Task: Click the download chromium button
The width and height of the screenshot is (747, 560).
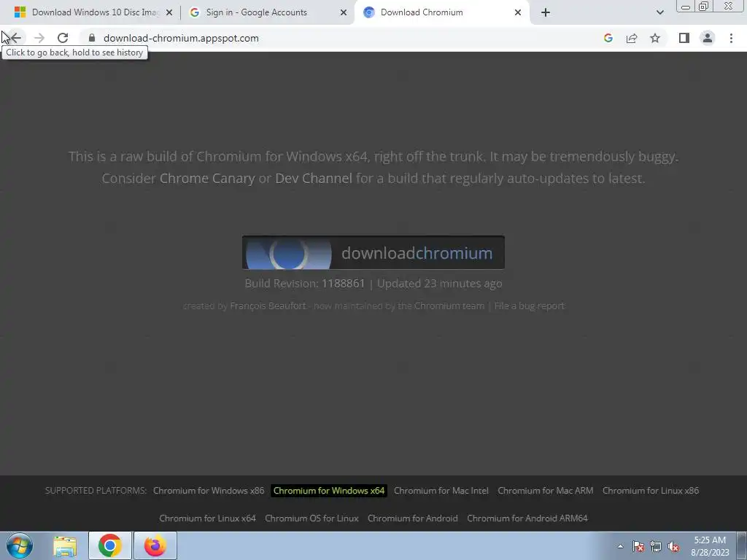Action: (373, 252)
